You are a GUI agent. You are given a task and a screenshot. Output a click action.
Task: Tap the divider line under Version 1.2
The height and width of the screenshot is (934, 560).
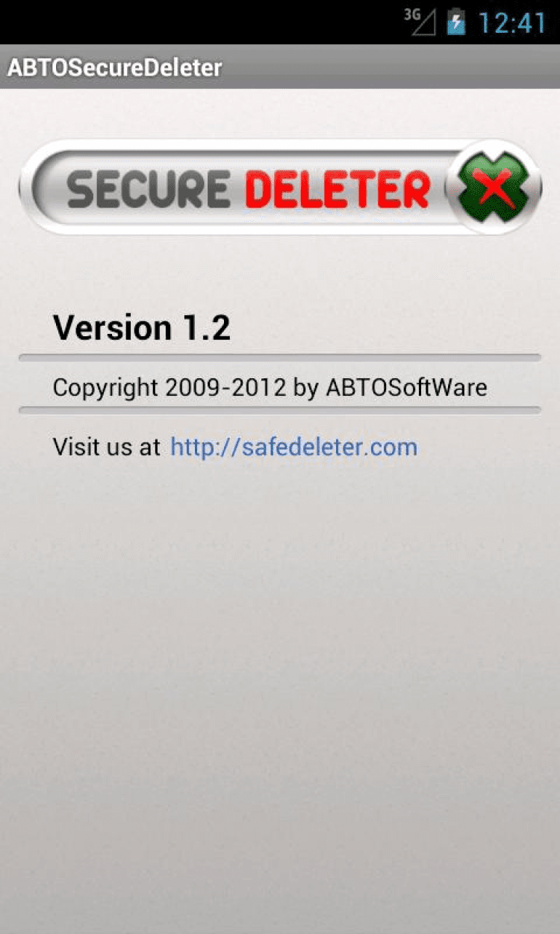click(279, 358)
